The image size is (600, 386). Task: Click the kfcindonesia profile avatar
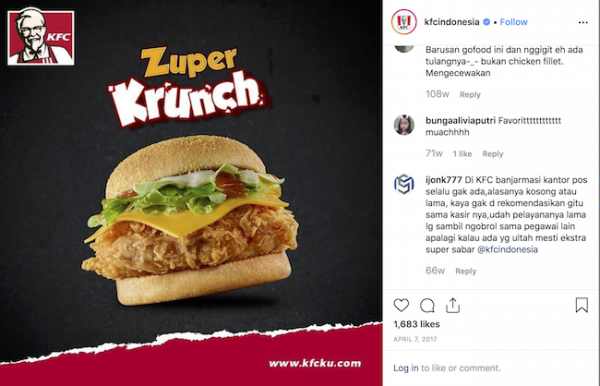404,22
